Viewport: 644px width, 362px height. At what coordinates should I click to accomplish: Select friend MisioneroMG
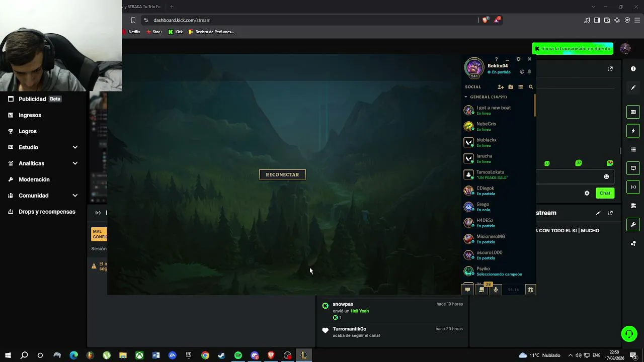[498, 239]
